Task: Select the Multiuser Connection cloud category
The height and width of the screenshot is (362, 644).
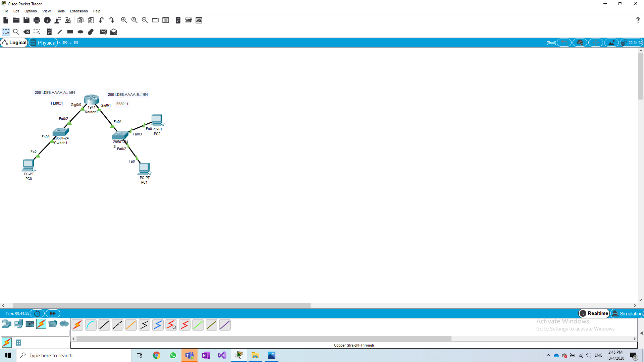Action: click(64, 324)
